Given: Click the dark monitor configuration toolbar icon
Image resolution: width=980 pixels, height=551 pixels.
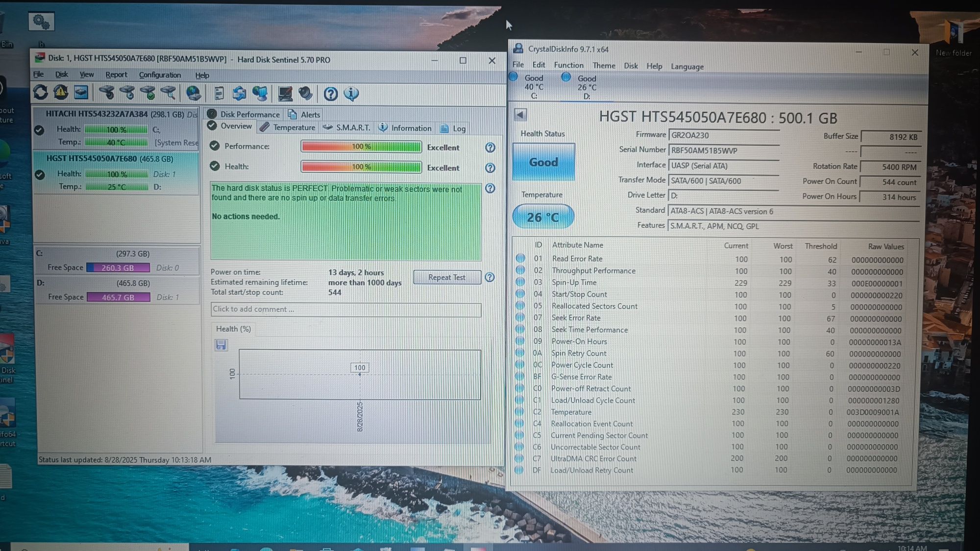Looking at the screenshot, I should 285,93.
